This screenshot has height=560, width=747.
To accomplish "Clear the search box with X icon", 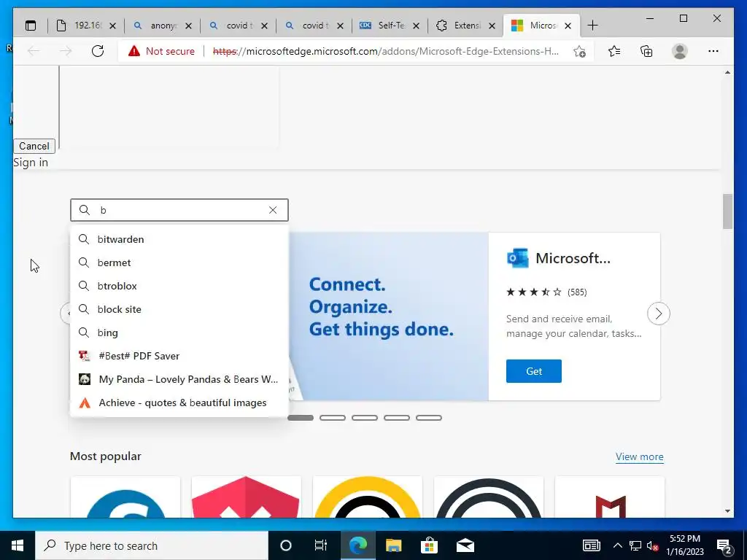I will (x=273, y=210).
